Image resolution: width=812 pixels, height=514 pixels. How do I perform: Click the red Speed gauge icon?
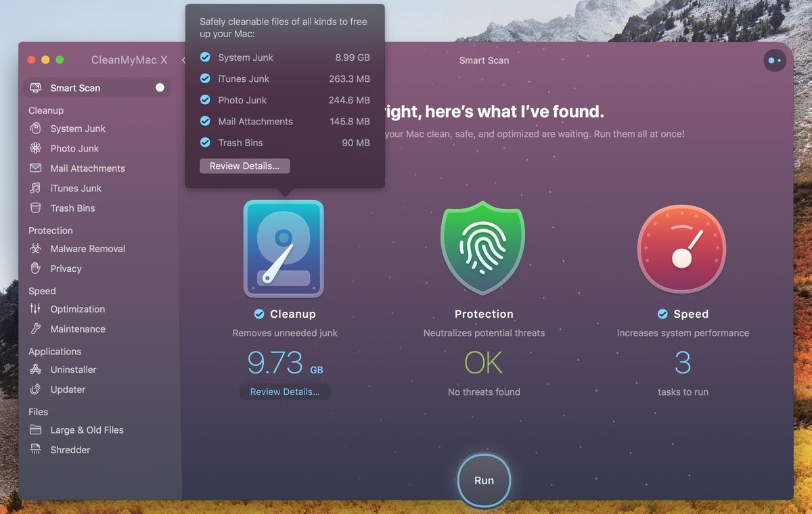(x=682, y=249)
